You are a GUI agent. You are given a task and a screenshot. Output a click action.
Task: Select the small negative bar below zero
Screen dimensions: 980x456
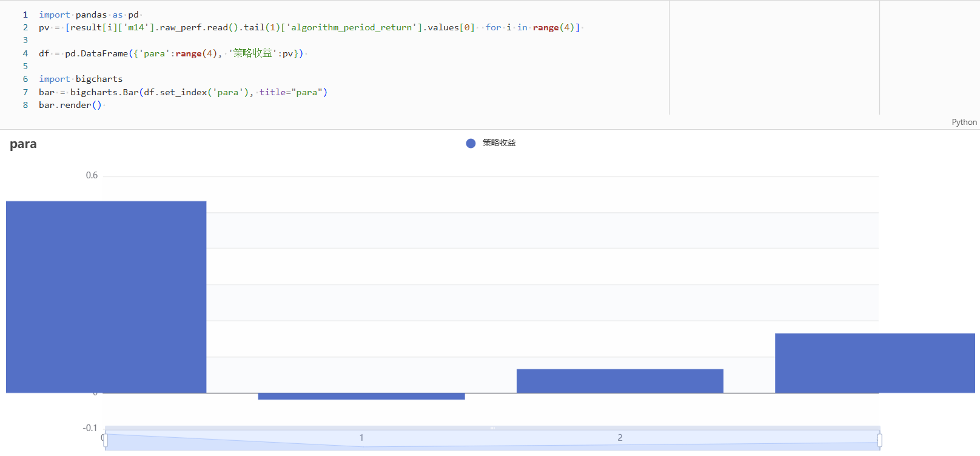point(361,397)
